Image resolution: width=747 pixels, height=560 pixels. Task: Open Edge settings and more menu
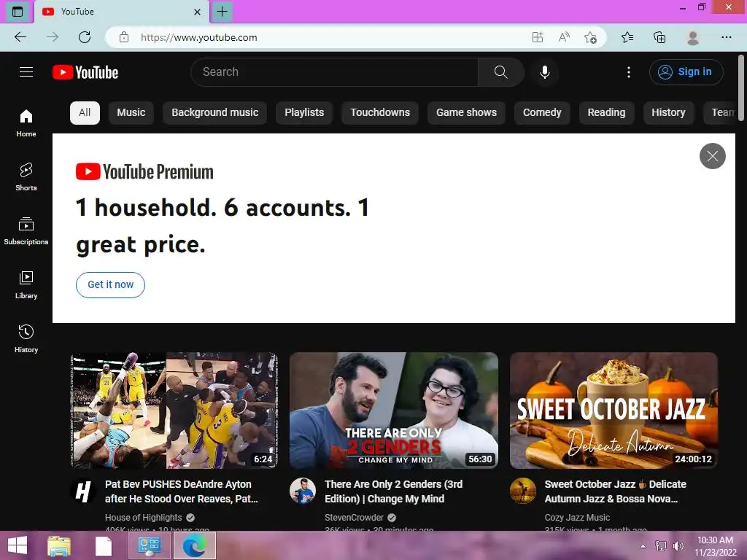click(x=726, y=37)
